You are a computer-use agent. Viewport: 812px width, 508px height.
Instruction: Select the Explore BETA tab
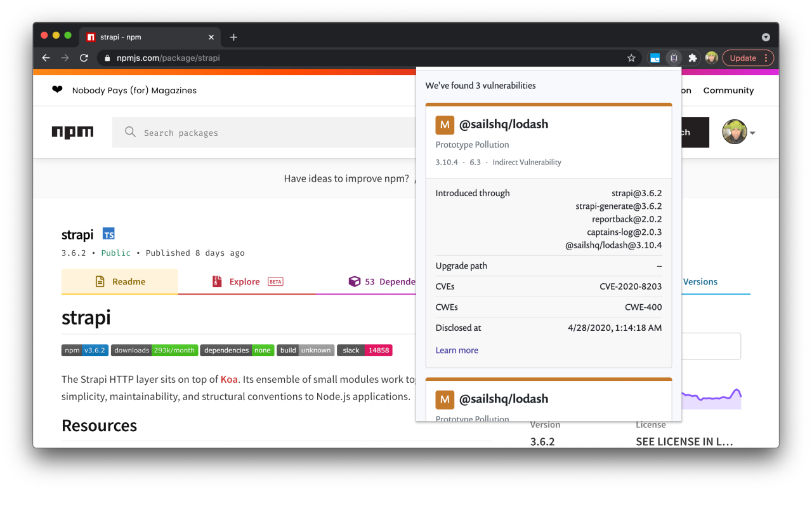point(247,281)
